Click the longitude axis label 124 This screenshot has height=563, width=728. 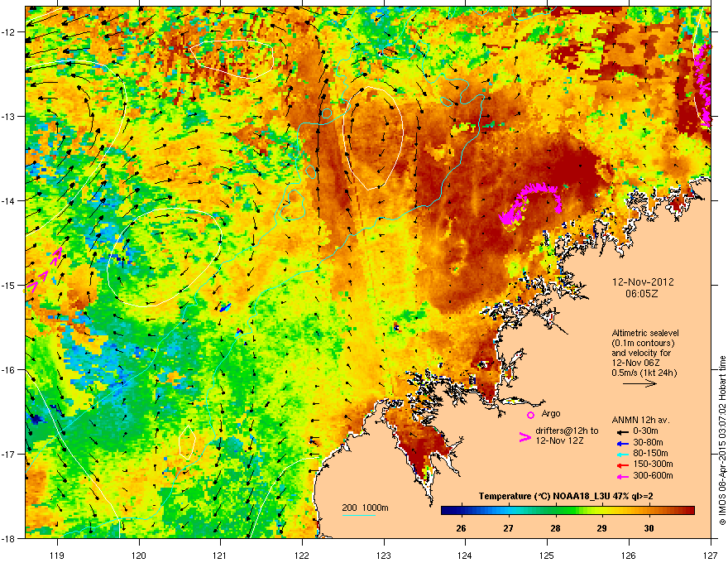click(465, 555)
